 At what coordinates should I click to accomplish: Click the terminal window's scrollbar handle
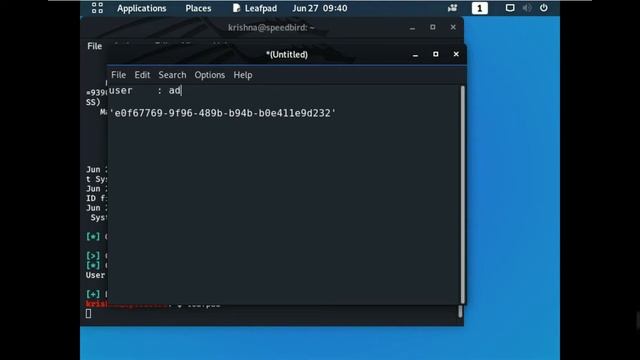click(x=460, y=311)
